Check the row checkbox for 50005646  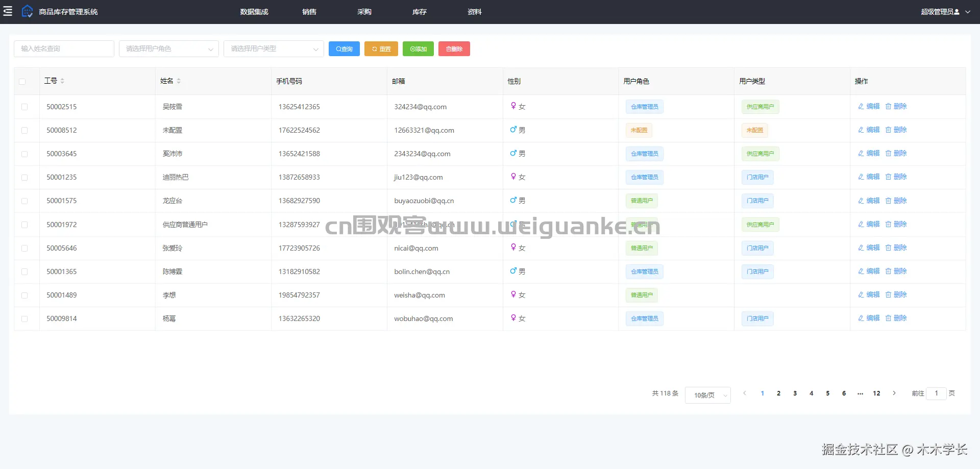coord(24,248)
